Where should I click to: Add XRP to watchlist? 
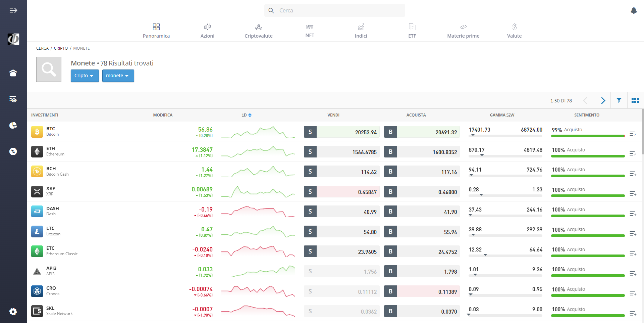coord(633,193)
